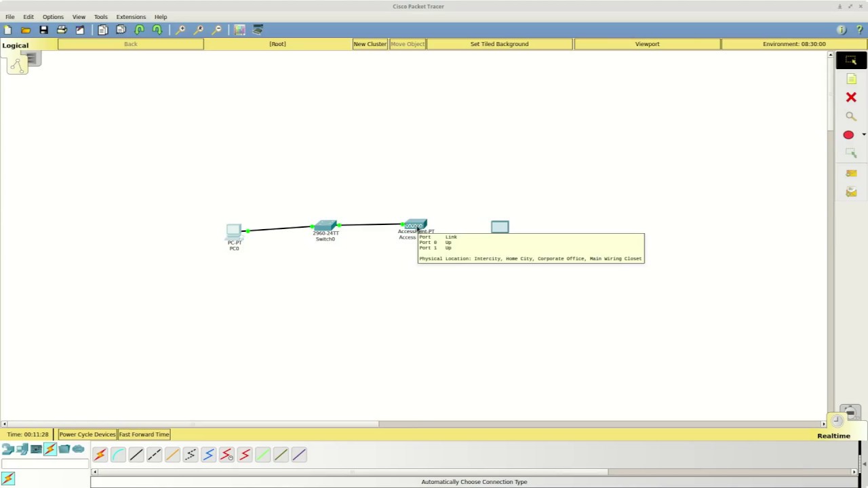
Task: Click the [Root] cluster label
Action: (x=277, y=44)
